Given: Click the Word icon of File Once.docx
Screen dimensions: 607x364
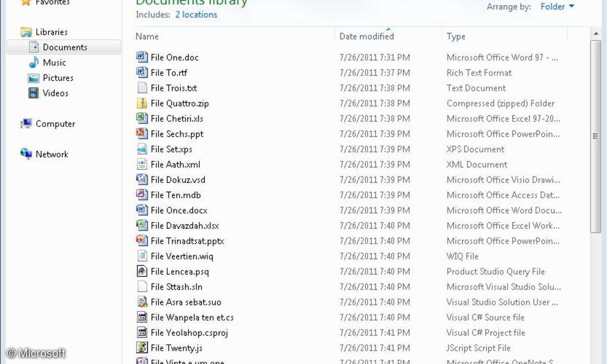Looking at the screenshot, I should (x=142, y=210).
